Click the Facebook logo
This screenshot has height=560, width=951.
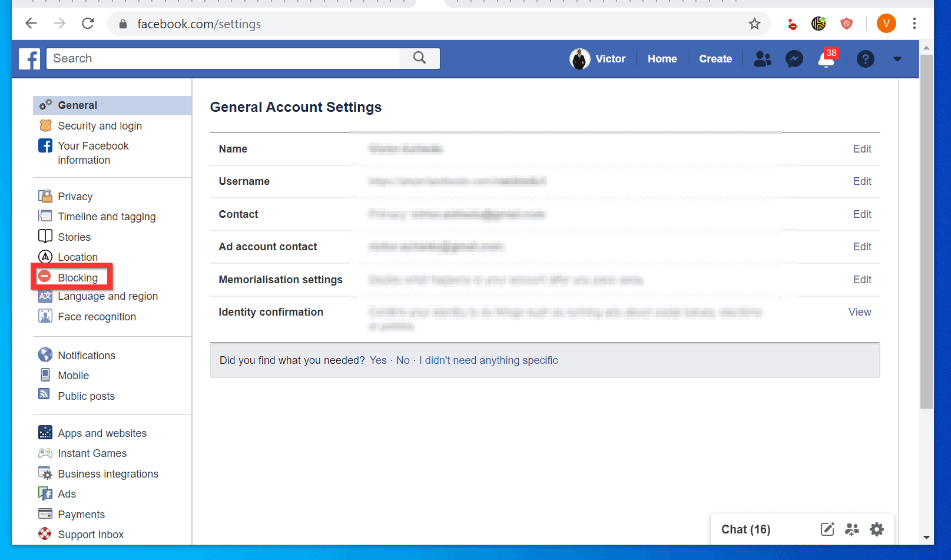click(29, 58)
